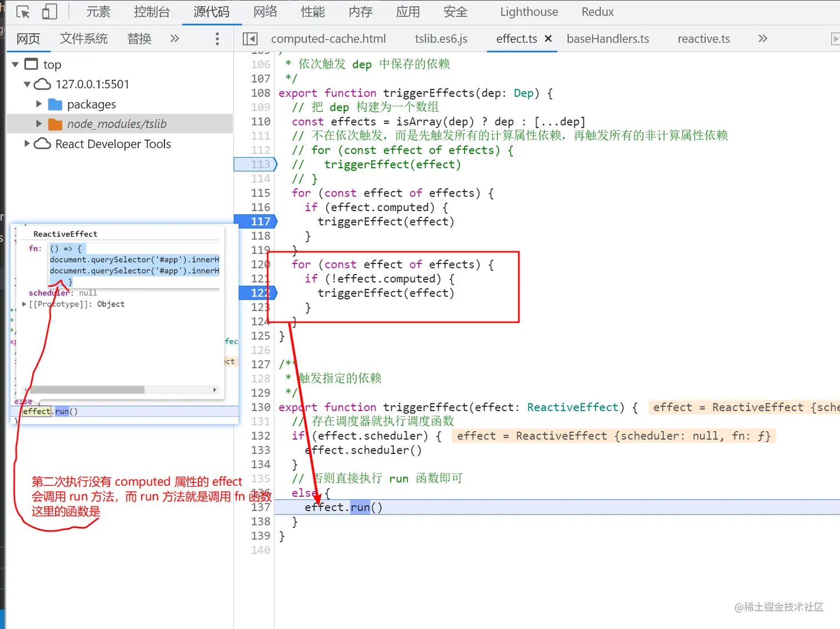Viewport: 840px width, 629px height.
Task: Toggle breakpoint on line 113
Action: pyautogui.click(x=256, y=164)
